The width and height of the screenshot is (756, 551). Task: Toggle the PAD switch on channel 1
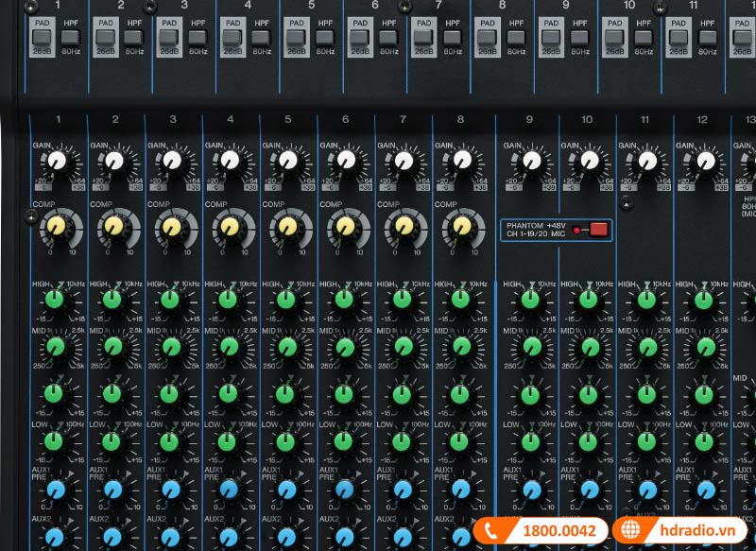point(40,36)
